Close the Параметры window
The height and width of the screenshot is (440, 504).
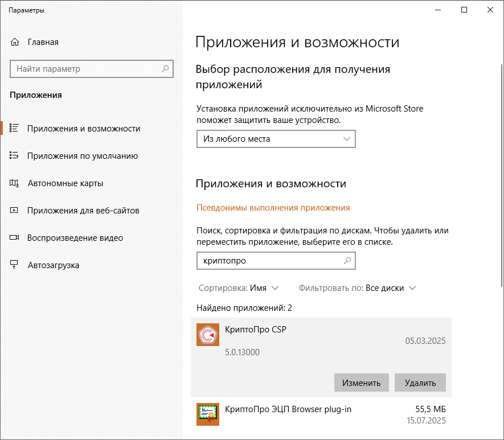click(x=490, y=10)
